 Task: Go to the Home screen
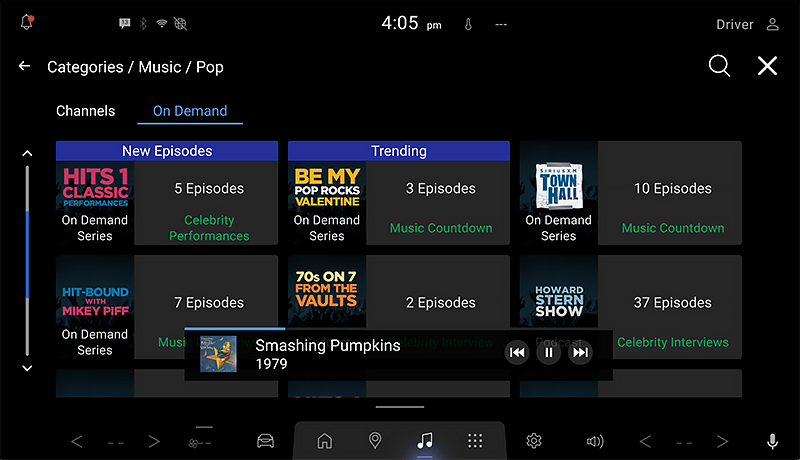(x=324, y=441)
